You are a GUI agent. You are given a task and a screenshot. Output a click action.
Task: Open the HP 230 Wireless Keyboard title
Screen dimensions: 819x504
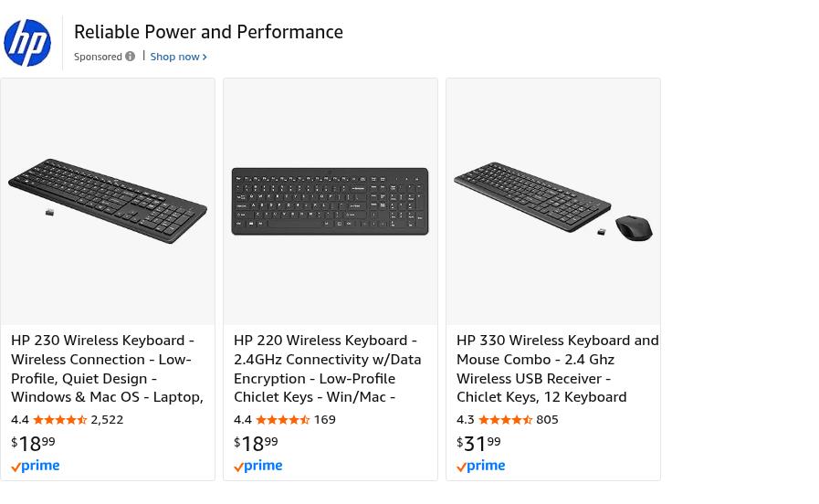tap(107, 368)
